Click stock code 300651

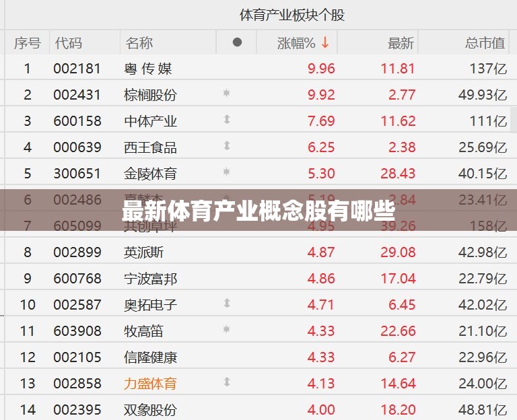pos(77,174)
